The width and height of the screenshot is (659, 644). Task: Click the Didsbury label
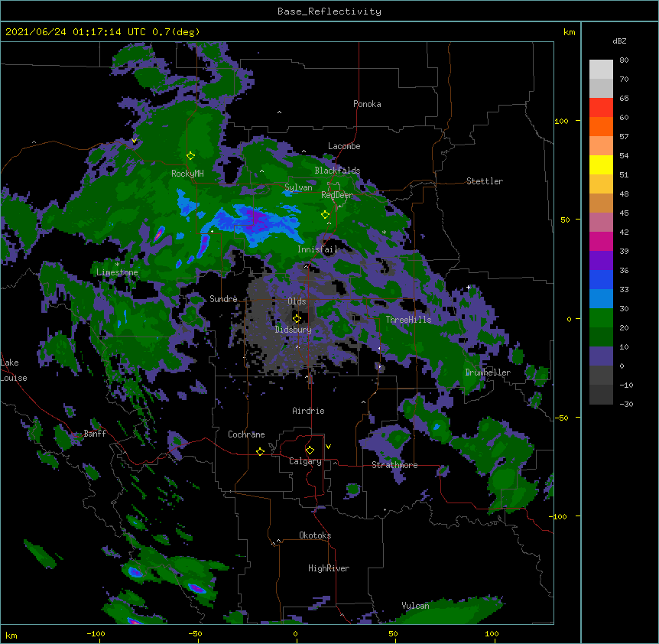tap(294, 330)
